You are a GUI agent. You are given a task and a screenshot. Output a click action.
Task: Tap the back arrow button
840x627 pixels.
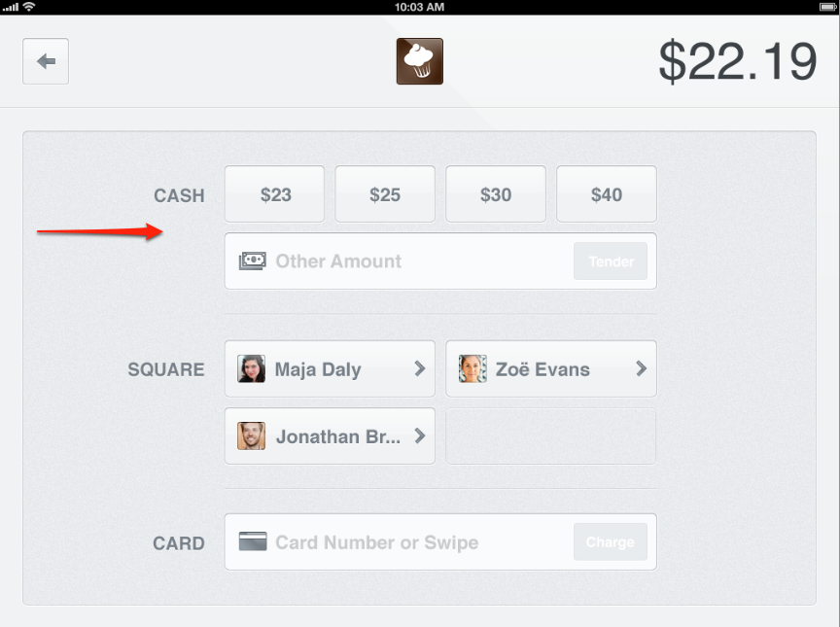[x=46, y=61]
